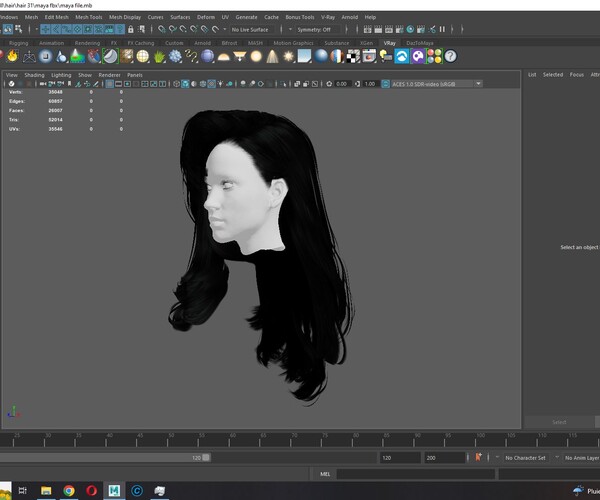Click the snap to grids magnet icon
The height and width of the screenshot is (500, 600).
point(162,29)
